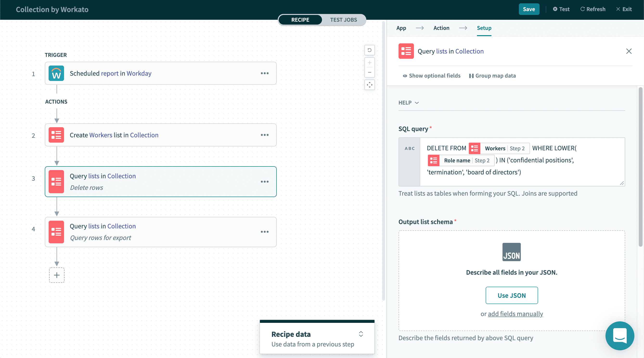The width and height of the screenshot is (644, 358).
Task: Toggle Group map data option
Action: coord(492,76)
